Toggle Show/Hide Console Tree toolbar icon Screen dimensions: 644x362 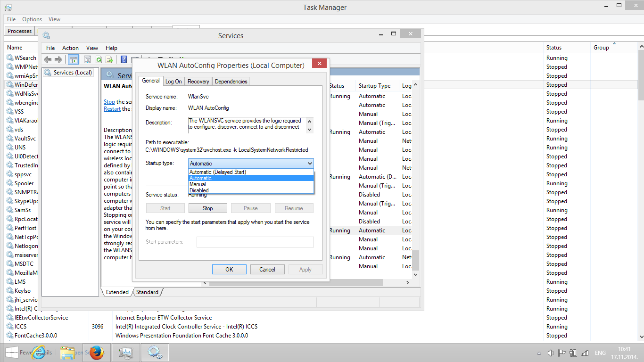click(x=73, y=59)
